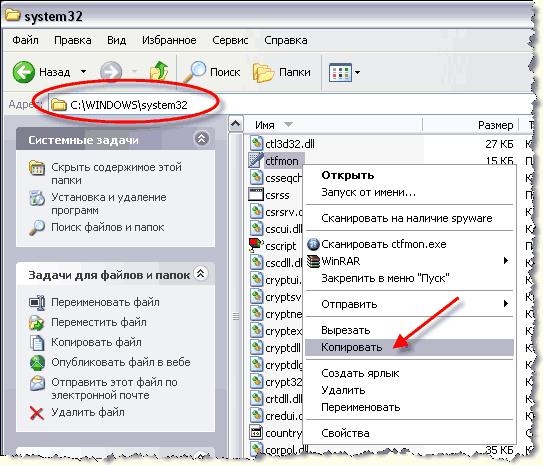This screenshot has width=543, height=465.
Task: Open the Правка menu
Action: pos(73,40)
